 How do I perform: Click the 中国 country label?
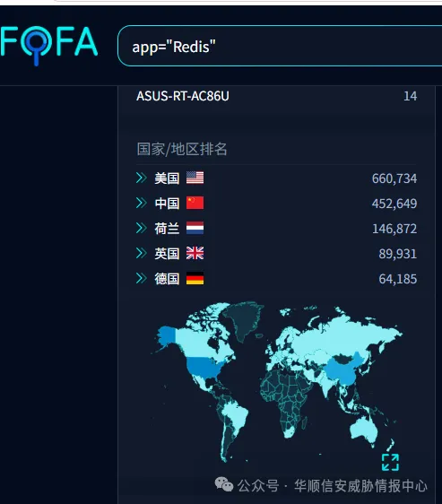tap(167, 204)
